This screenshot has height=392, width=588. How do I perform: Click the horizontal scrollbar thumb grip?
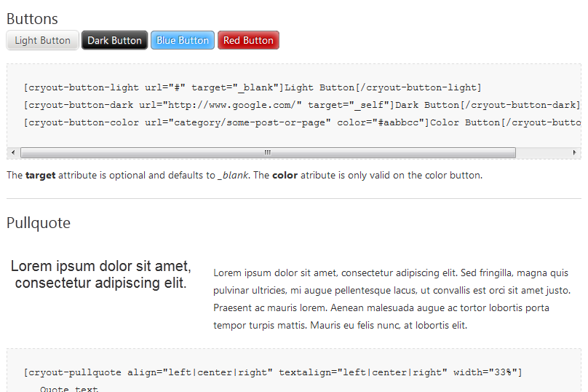point(268,152)
